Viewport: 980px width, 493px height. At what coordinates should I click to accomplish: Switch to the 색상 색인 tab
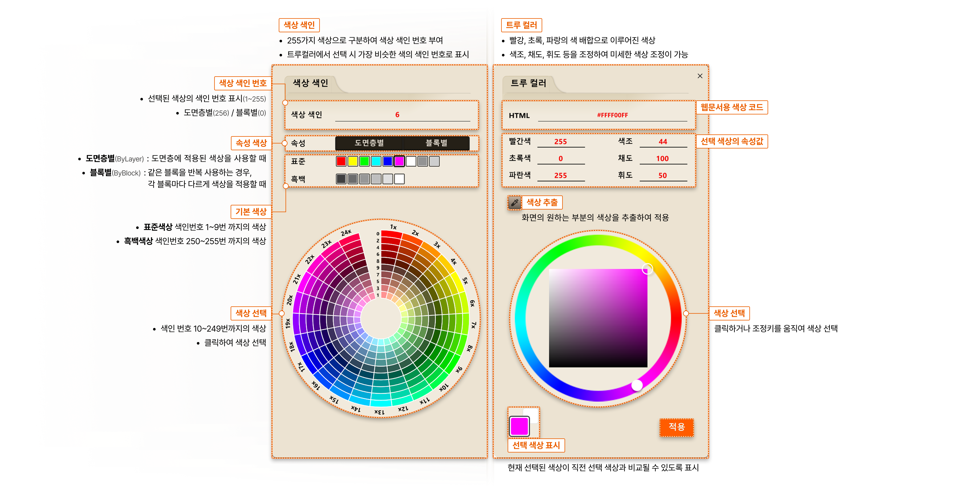pos(310,83)
